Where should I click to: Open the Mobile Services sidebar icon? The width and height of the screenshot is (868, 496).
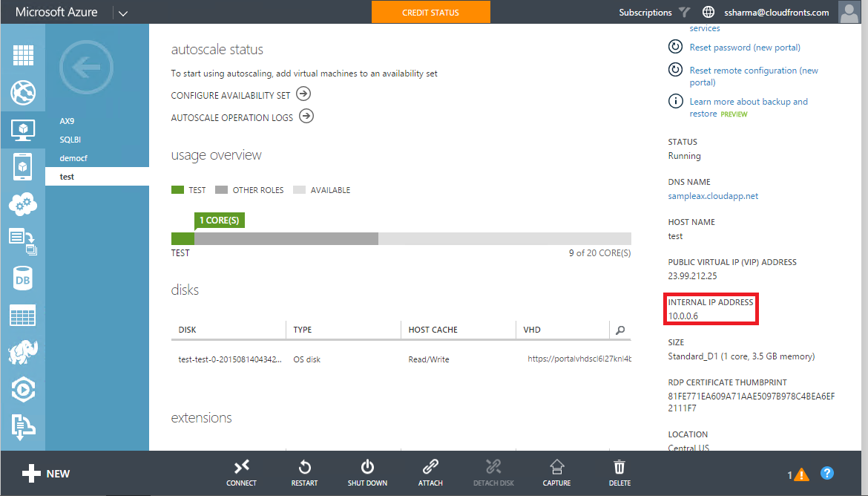pos(23,167)
